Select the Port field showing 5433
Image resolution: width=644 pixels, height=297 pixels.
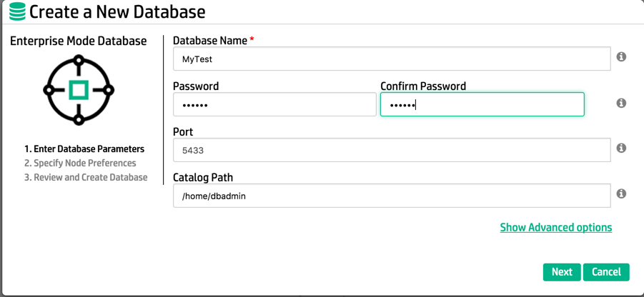391,150
